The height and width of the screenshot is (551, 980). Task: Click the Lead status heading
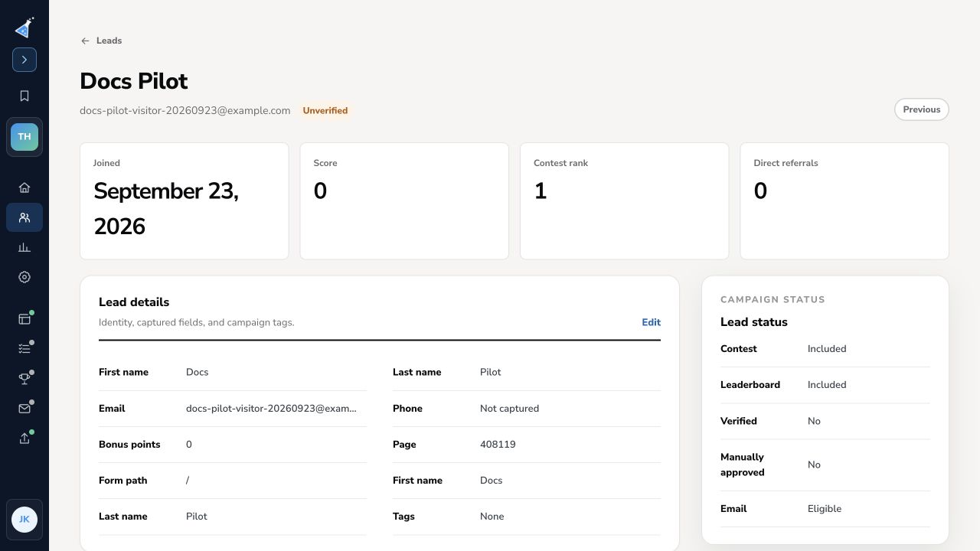point(754,321)
